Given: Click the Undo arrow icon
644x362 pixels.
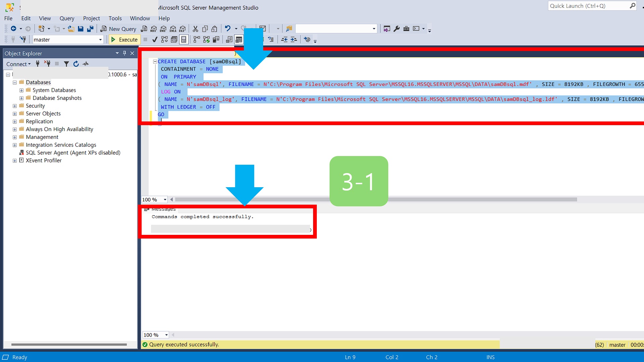Looking at the screenshot, I should tap(228, 29).
